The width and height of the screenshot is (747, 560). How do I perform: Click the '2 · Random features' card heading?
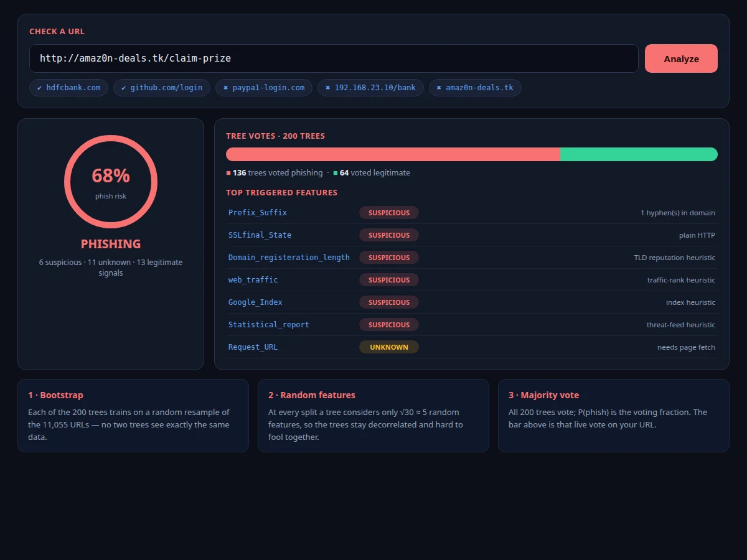(x=312, y=395)
